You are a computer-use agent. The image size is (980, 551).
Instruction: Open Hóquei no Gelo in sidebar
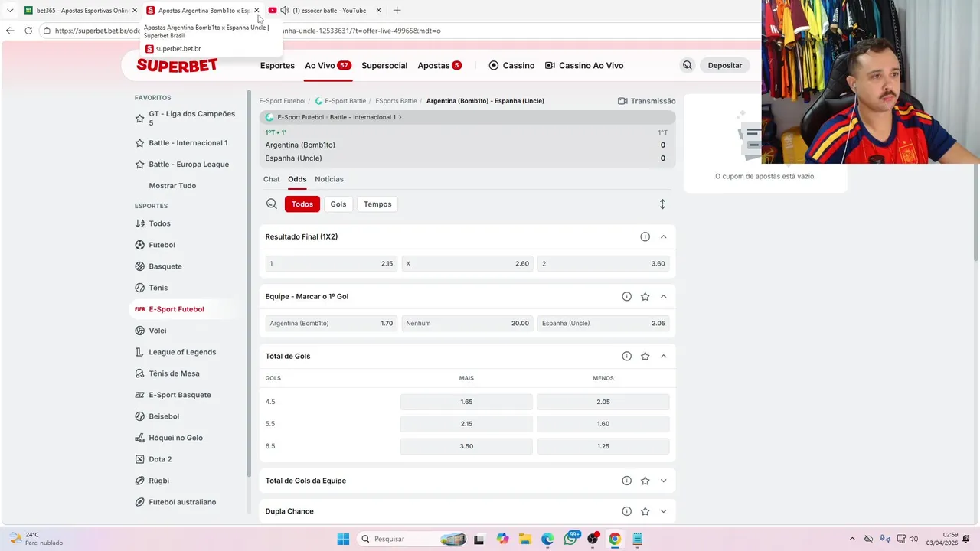coord(175,438)
